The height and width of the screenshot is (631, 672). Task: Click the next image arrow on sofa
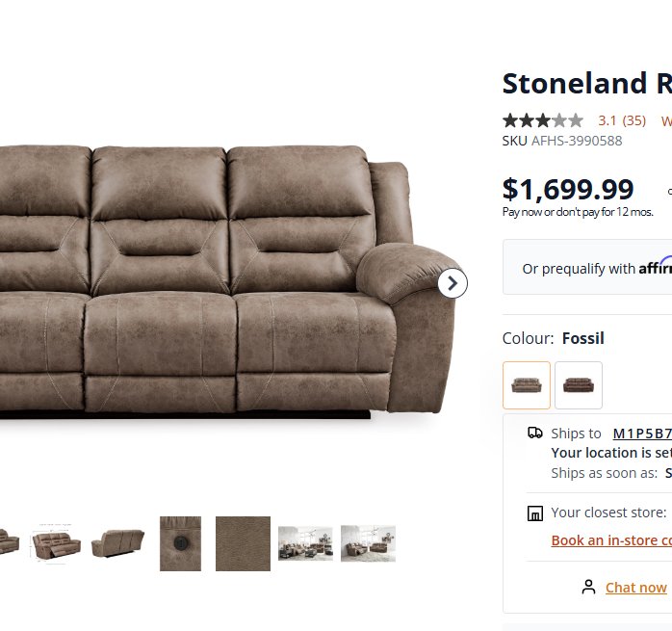[x=452, y=283]
